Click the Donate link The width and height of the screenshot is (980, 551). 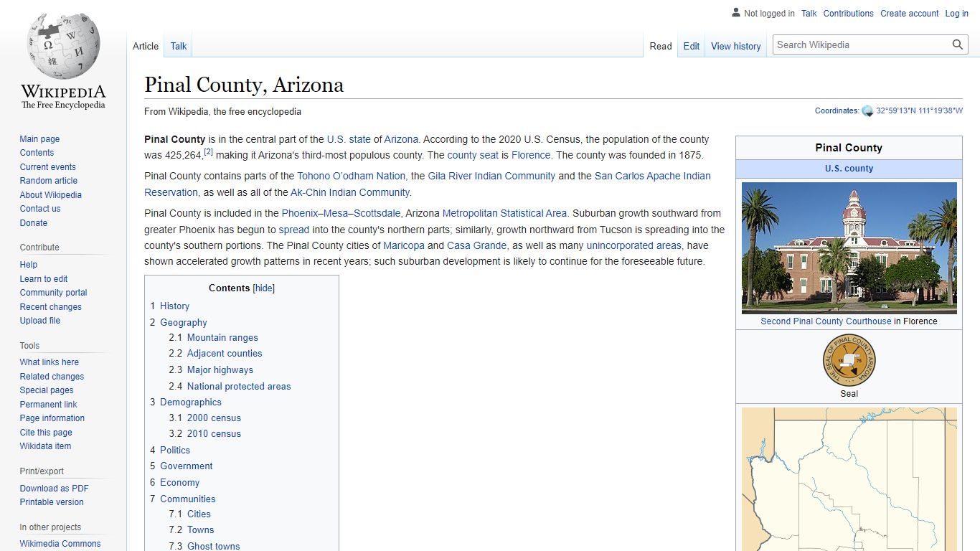click(x=34, y=223)
